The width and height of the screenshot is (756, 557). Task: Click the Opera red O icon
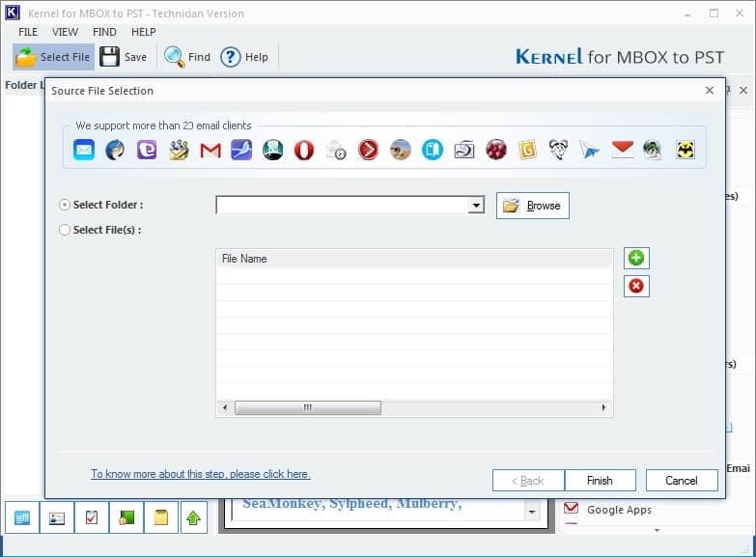(x=304, y=150)
